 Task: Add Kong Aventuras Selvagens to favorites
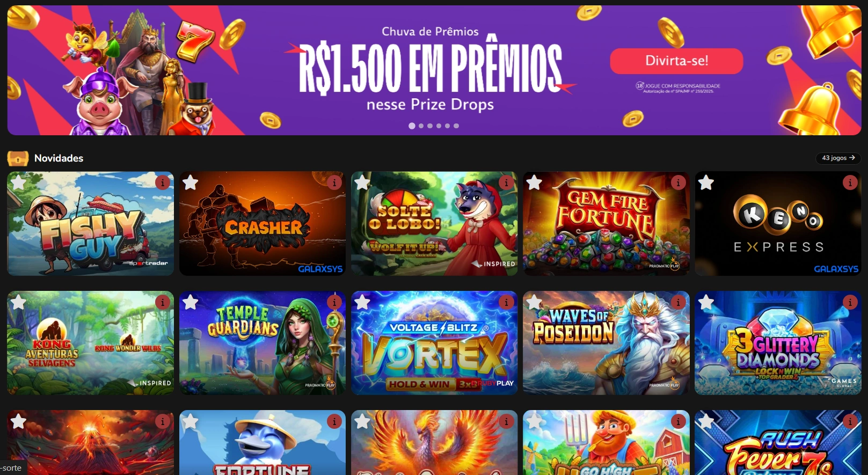(19, 302)
